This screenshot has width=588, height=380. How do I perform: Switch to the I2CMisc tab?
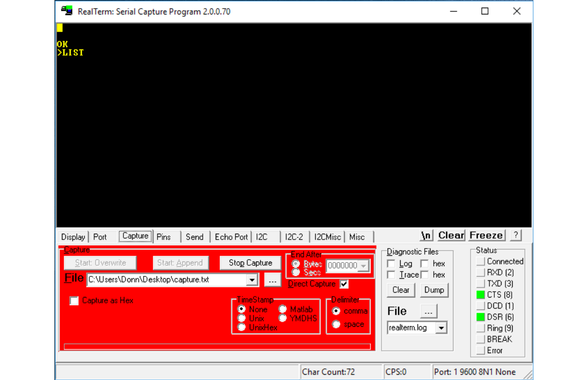point(328,237)
